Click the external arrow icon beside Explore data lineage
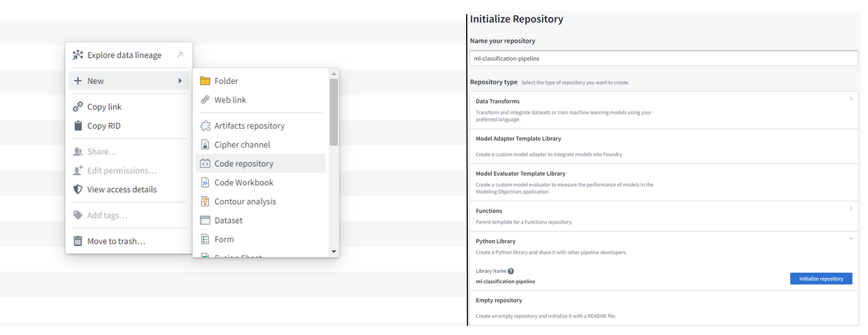Viewport: 868px width, 335px height. point(180,55)
